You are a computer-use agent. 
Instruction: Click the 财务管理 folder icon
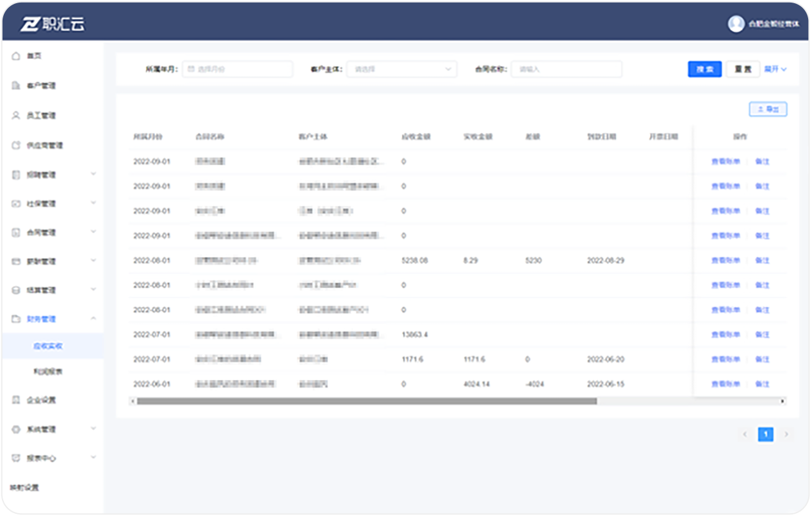(17, 319)
